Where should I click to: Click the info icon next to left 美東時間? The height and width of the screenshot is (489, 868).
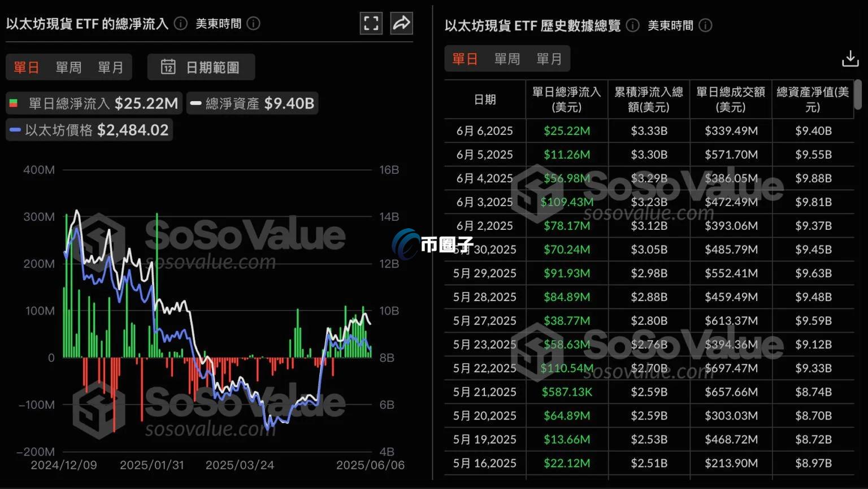[253, 24]
